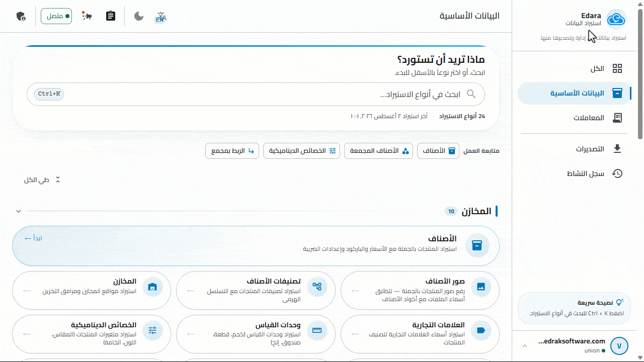Expand the account menu chevron

[525, 346]
